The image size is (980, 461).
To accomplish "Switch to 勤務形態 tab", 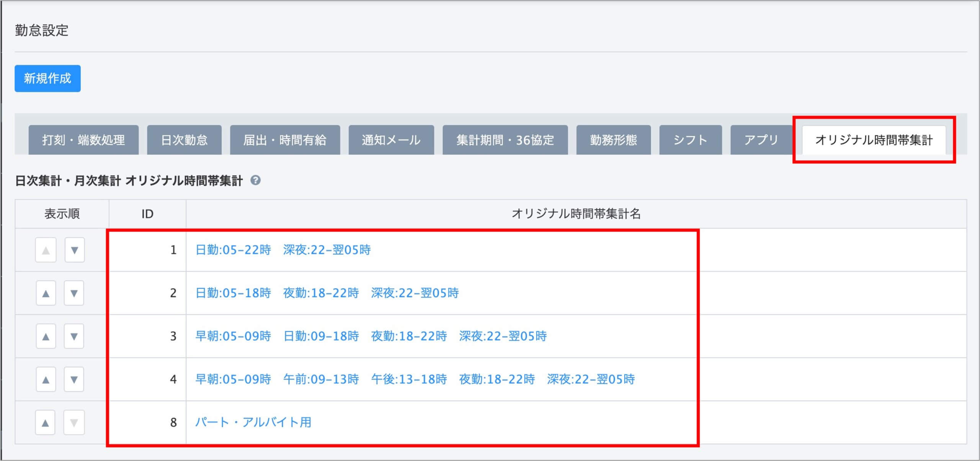I will coord(613,140).
